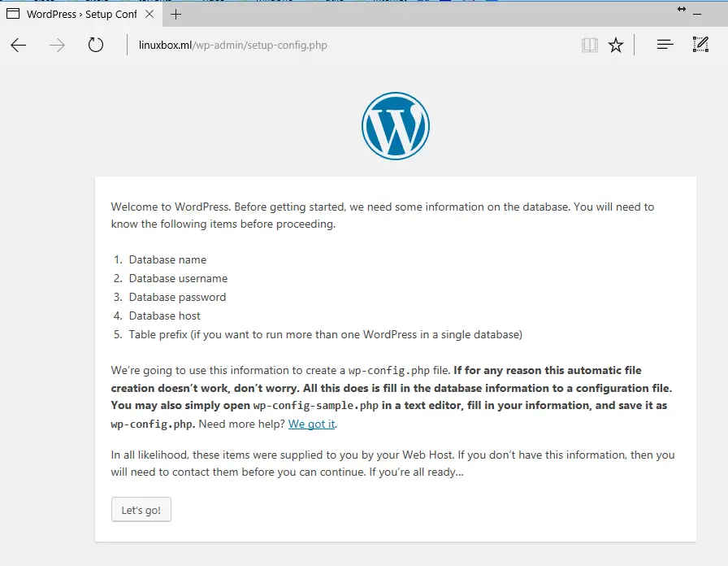Open the web note pen icon
The width and height of the screenshot is (728, 566).
[x=700, y=45]
